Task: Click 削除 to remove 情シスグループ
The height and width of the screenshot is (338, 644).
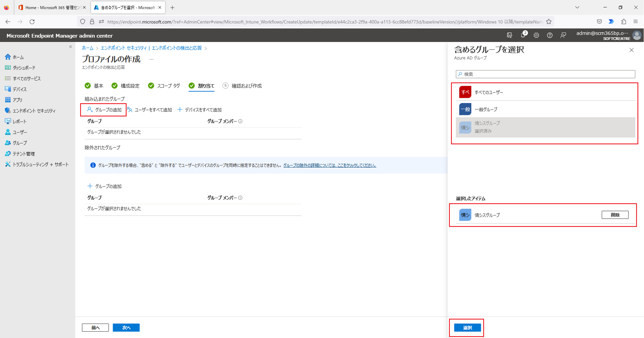Action: point(615,215)
